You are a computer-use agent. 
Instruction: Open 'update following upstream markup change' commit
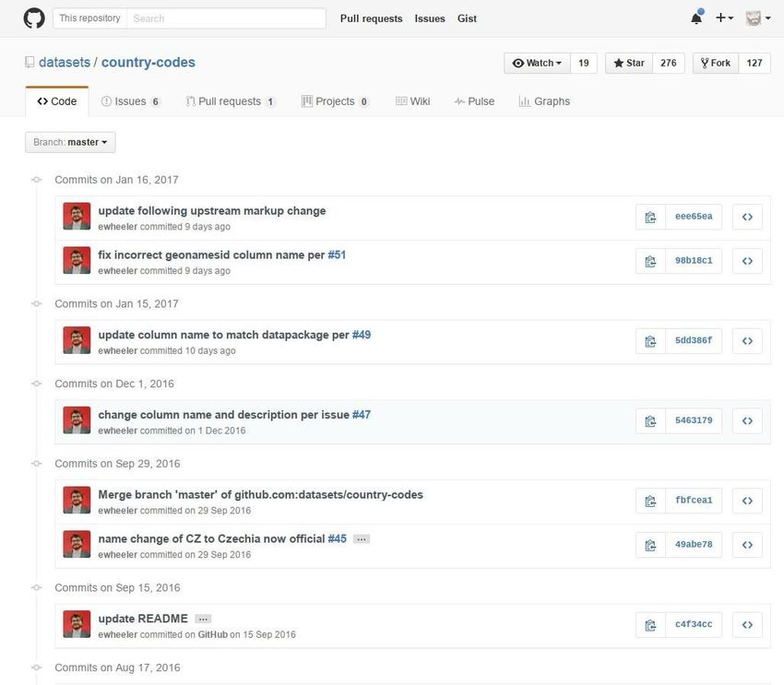point(212,211)
